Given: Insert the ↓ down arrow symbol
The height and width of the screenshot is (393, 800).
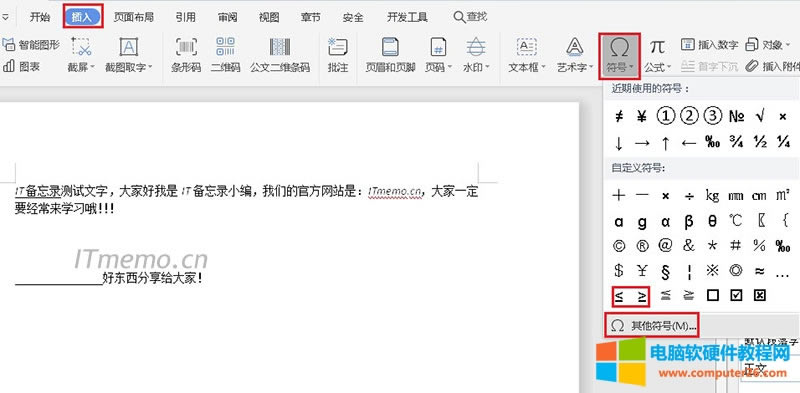Looking at the screenshot, I should 618,143.
